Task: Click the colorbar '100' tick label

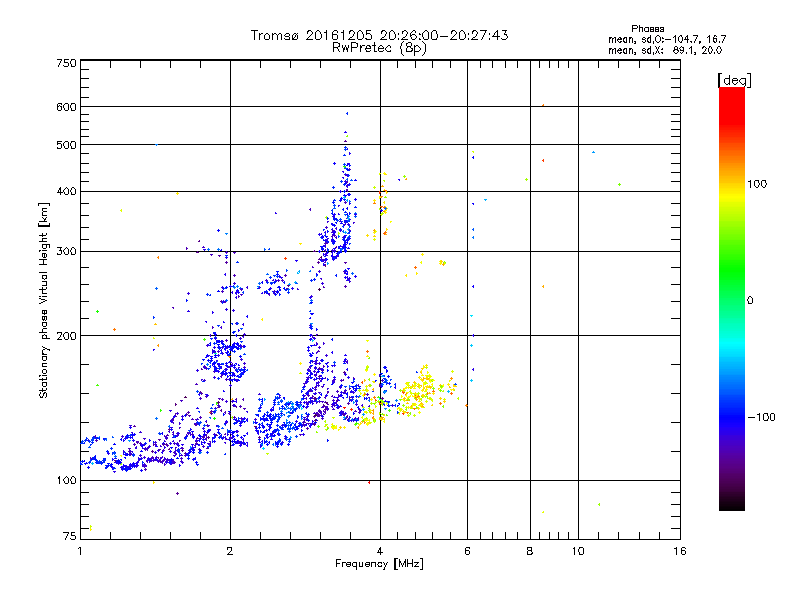Action: click(757, 184)
